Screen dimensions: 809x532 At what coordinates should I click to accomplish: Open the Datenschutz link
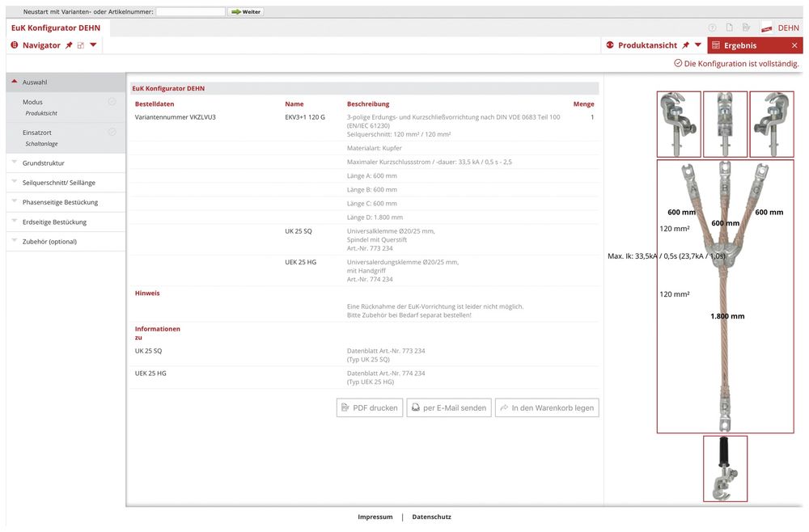coord(431,517)
